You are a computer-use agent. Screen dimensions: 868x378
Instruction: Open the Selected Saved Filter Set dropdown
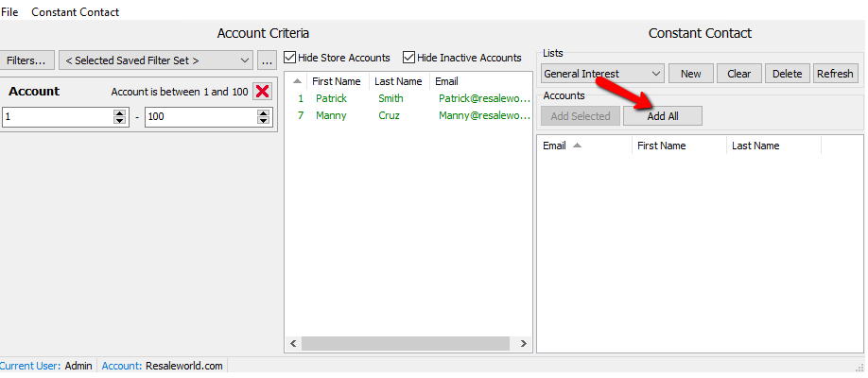pos(156,60)
